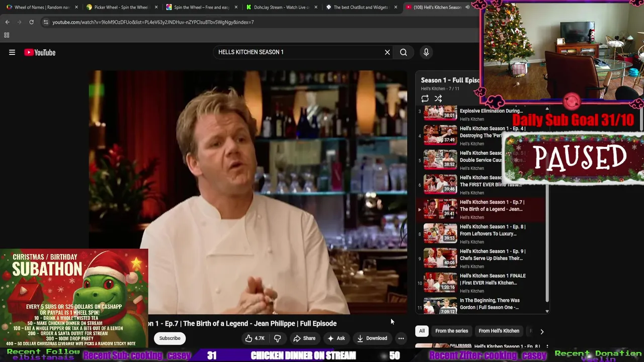
Task: Clear the search box with the X
Action: [x=387, y=52]
